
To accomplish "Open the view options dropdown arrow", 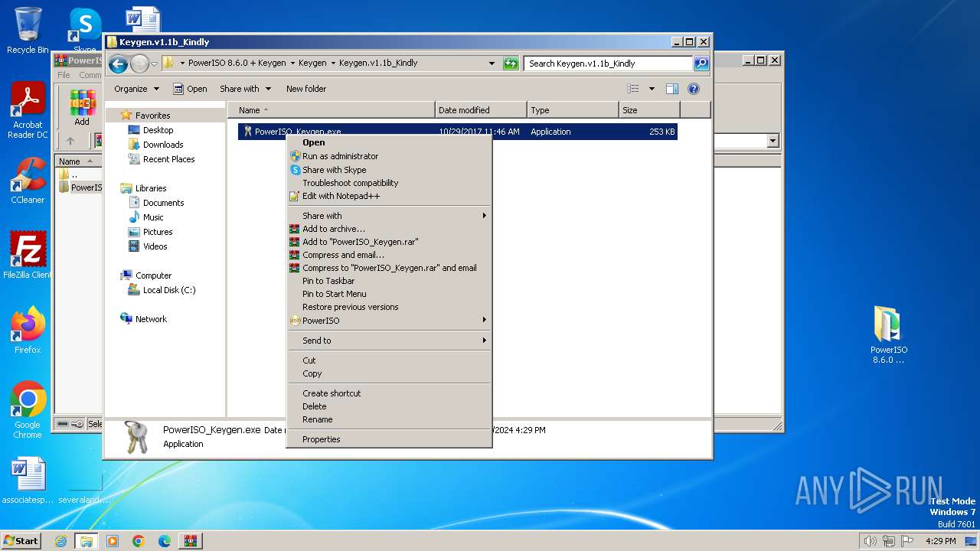I will 652,89.
